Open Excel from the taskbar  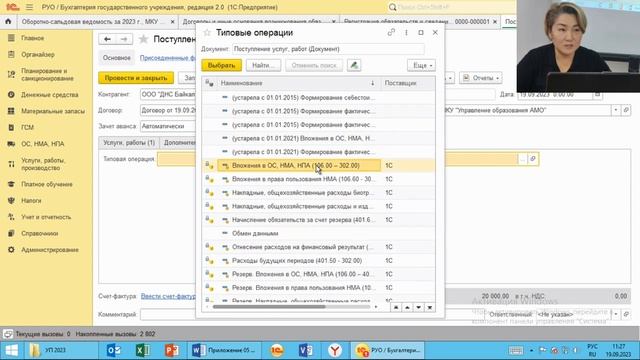[142, 350]
